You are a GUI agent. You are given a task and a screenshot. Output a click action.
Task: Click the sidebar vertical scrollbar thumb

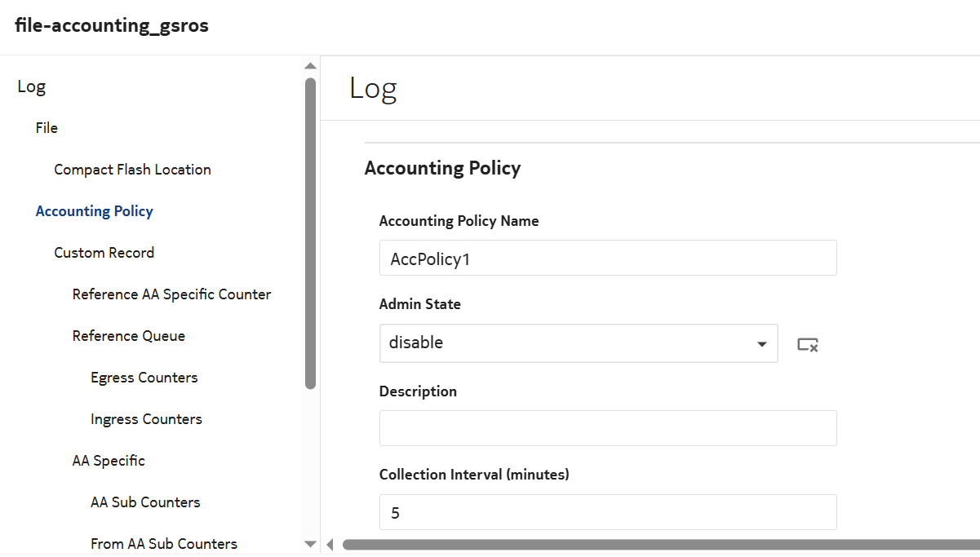(310, 232)
